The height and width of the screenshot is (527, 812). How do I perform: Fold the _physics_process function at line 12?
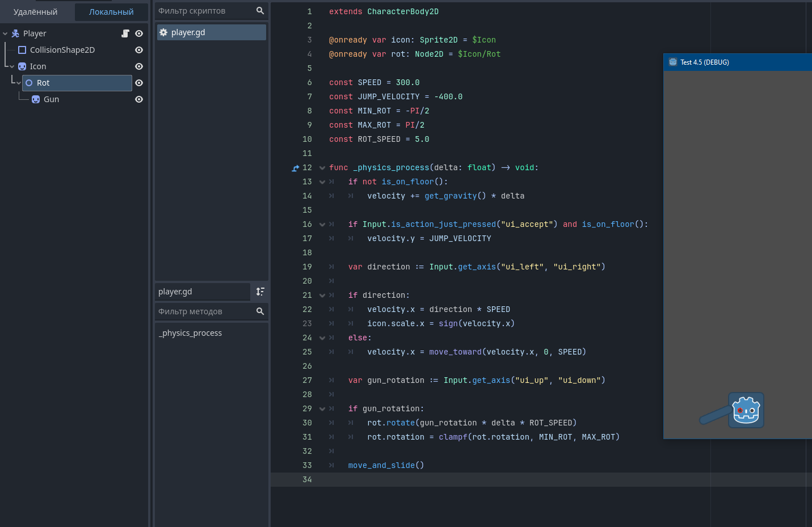click(x=322, y=168)
